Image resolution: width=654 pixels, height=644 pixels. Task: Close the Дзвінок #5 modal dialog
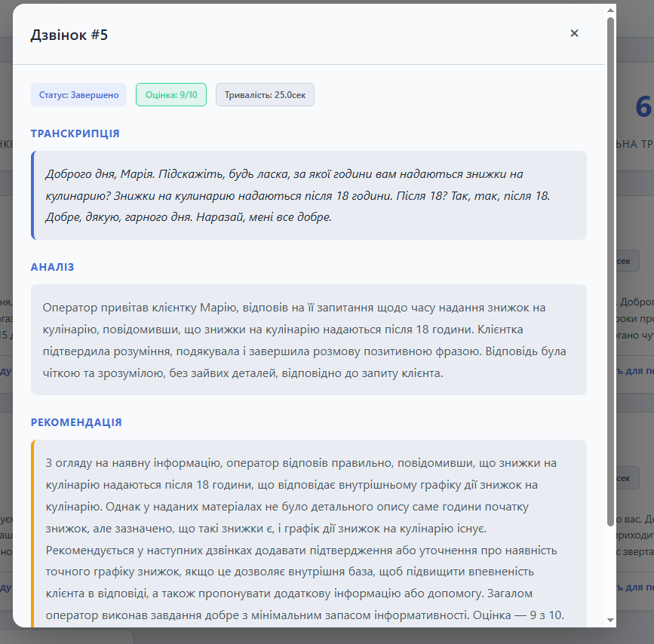[x=574, y=33]
